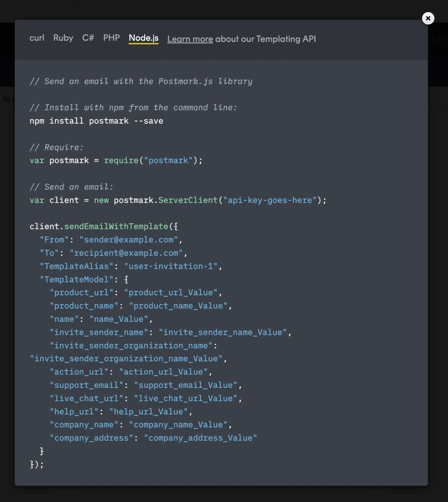Select the sender@example.com From address
The height and width of the screenshot is (502, 448).
[129, 240]
